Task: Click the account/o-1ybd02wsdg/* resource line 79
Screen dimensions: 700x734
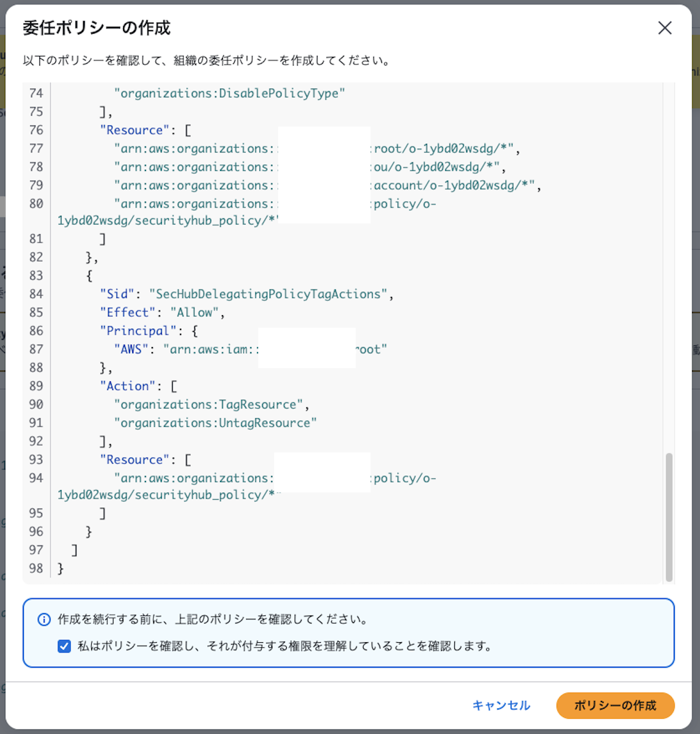Action: pos(328,185)
